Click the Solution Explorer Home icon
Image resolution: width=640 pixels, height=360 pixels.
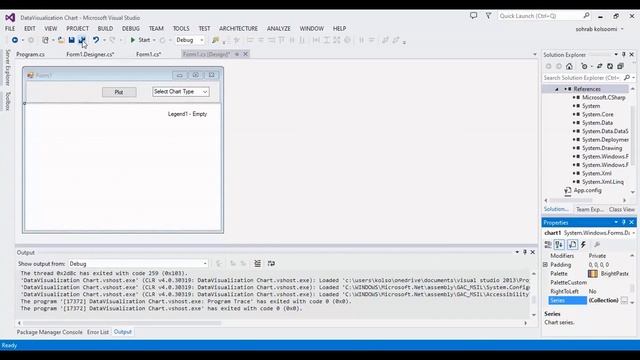pyautogui.click(x=569, y=66)
